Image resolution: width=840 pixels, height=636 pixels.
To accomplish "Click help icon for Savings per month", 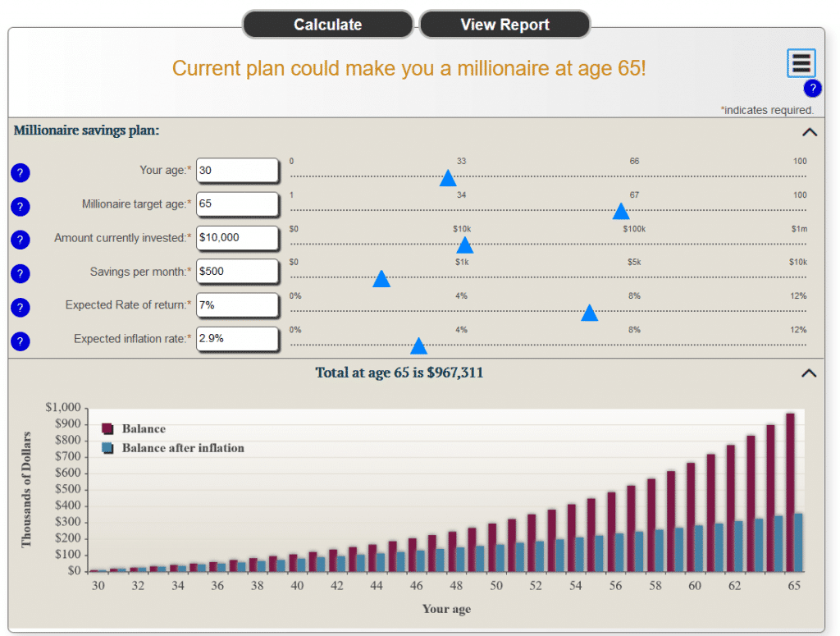I will [21, 273].
